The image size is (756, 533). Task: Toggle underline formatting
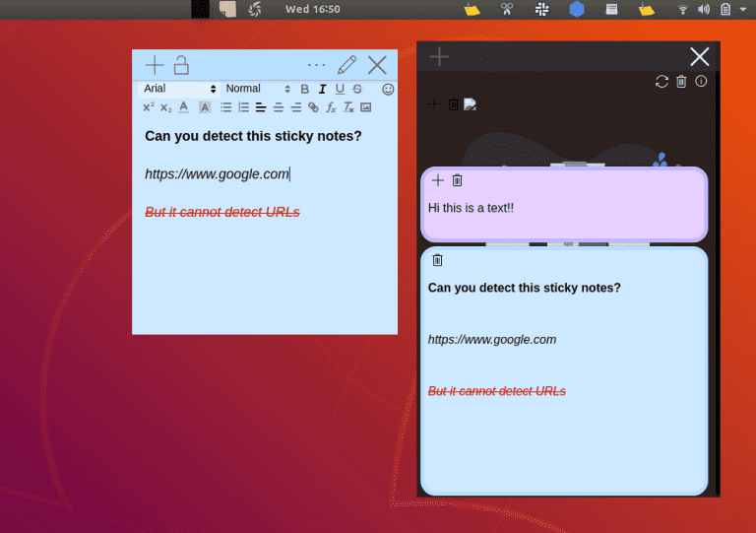click(x=340, y=90)
